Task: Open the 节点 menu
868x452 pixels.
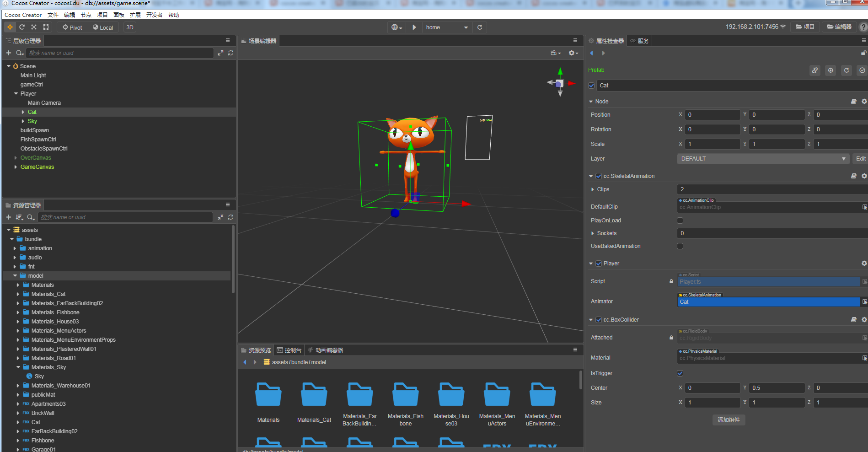Action: (x=86, y=15)
